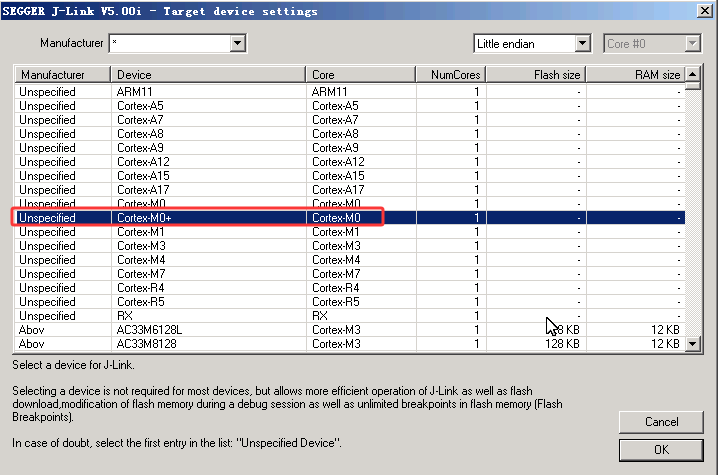The width and height of the screenshot is (718, 475).
Task: Click the list scroll down arrow
Action: [x=693, y=344]
